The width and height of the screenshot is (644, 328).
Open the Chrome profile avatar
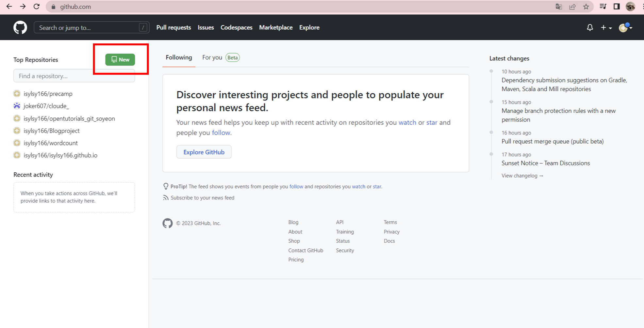(630, 7)
